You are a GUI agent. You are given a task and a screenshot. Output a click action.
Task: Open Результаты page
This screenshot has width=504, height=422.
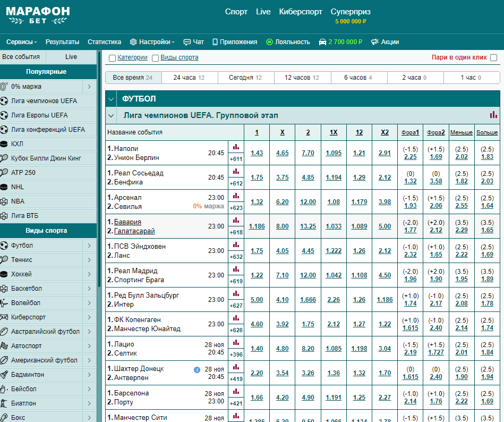click(62, 42)
